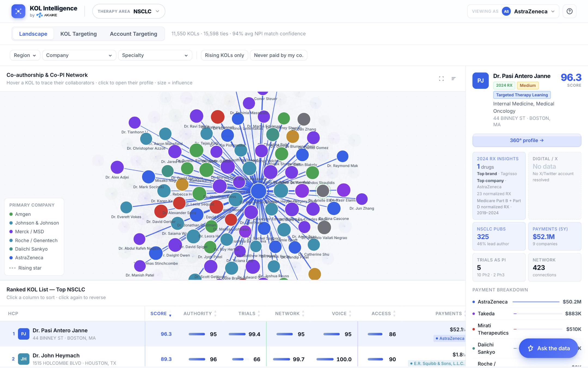Viewport: 588px width, 368px height.
Task: Sort table by Network column
Action: pos(290,313)
